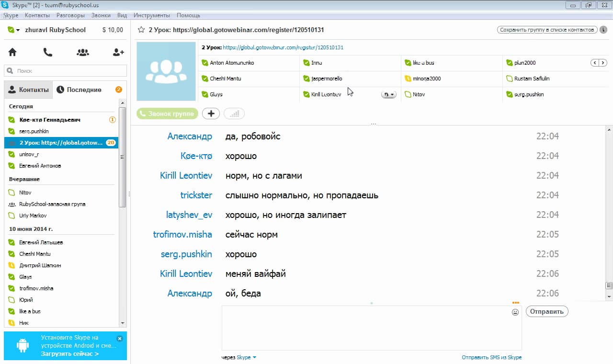Create a new group conversation icon

pos(83,52)
